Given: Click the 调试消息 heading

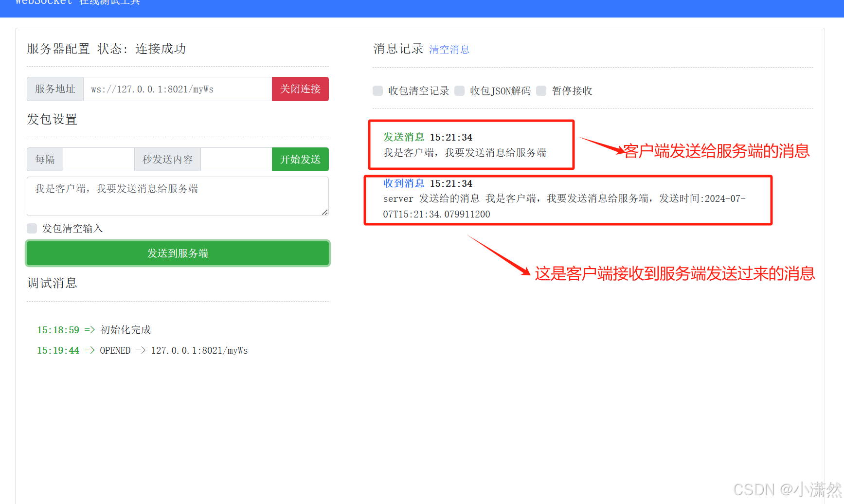Looking at the screenshot, I should (x=52, y=283).
